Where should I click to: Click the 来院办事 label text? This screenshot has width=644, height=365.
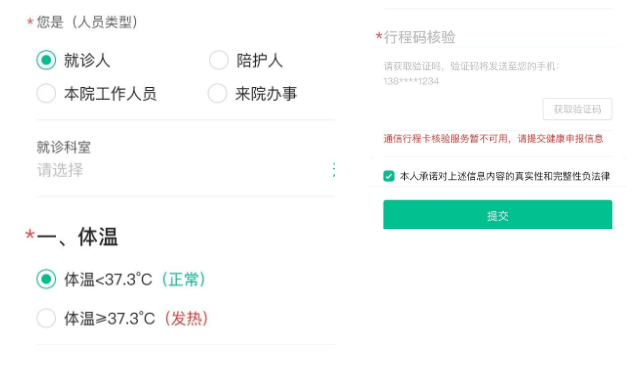266,94
